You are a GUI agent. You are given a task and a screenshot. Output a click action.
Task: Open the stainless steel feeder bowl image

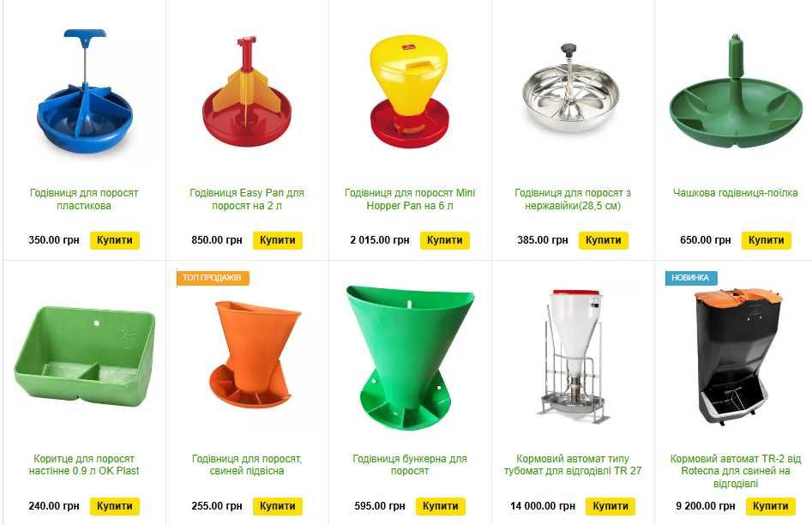[x=571, y=88]
